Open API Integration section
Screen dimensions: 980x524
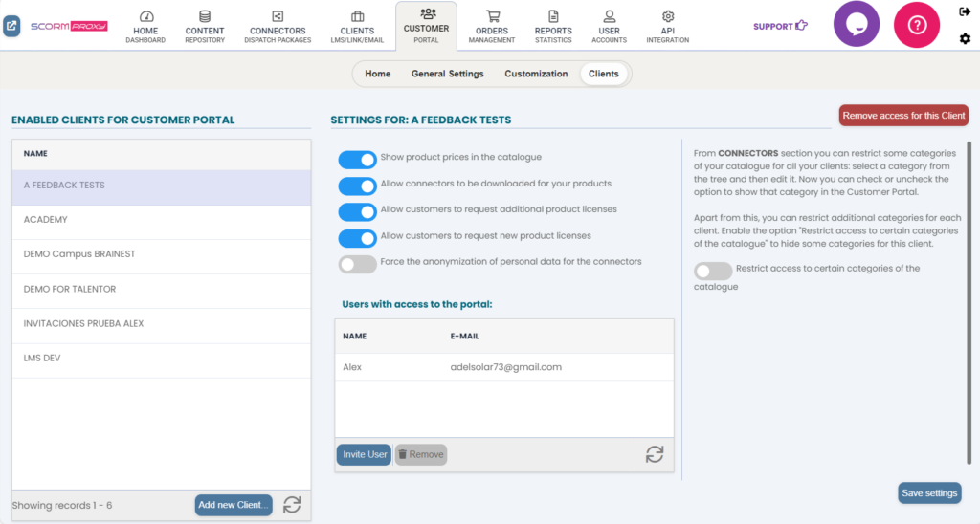pyautogui.click(x=667, y=27)
